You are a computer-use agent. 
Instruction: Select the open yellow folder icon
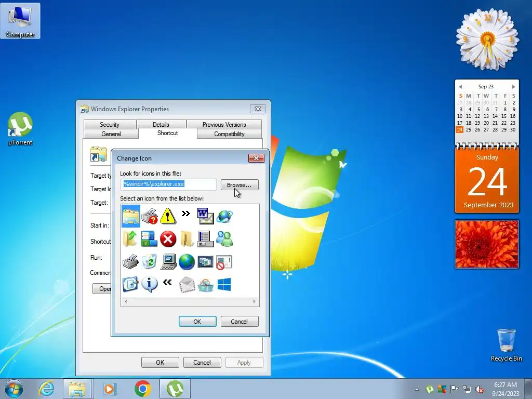187,239
